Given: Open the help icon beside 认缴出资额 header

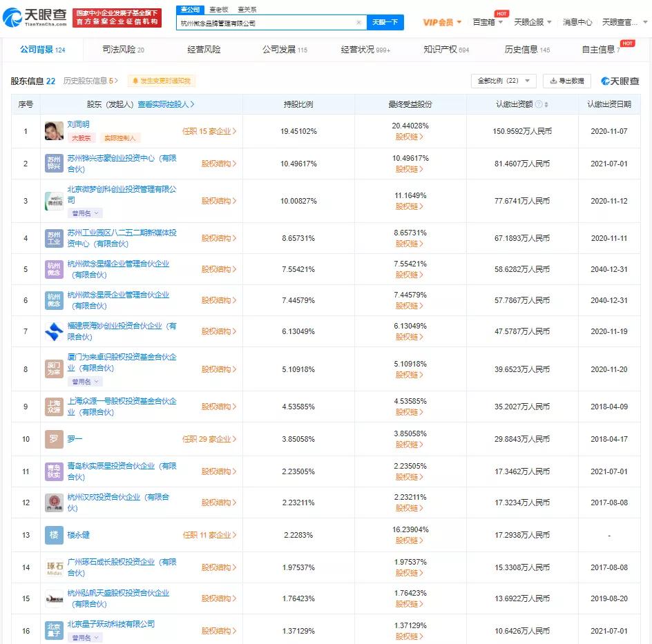Looking at the screenshot, I should click(539, 104).
